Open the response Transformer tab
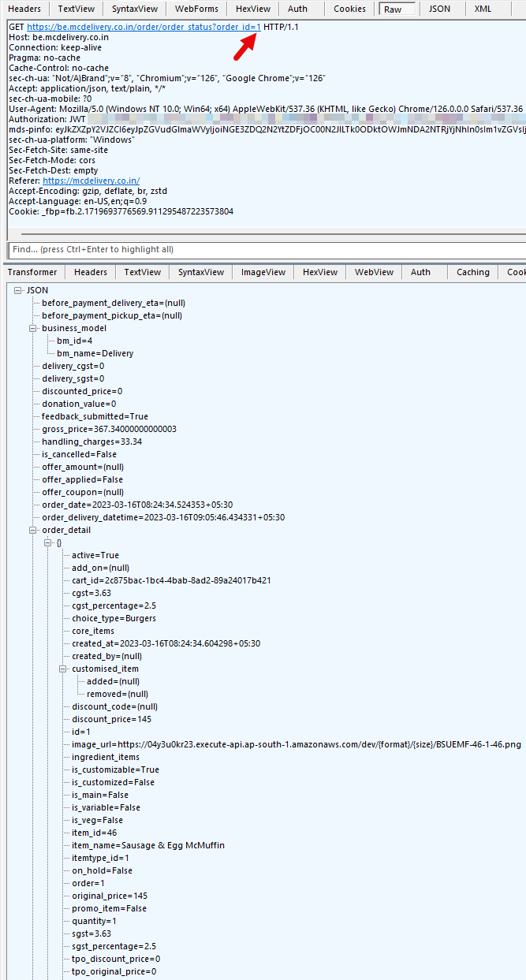This screenshot has height=980, width=526. coord(32,272)
